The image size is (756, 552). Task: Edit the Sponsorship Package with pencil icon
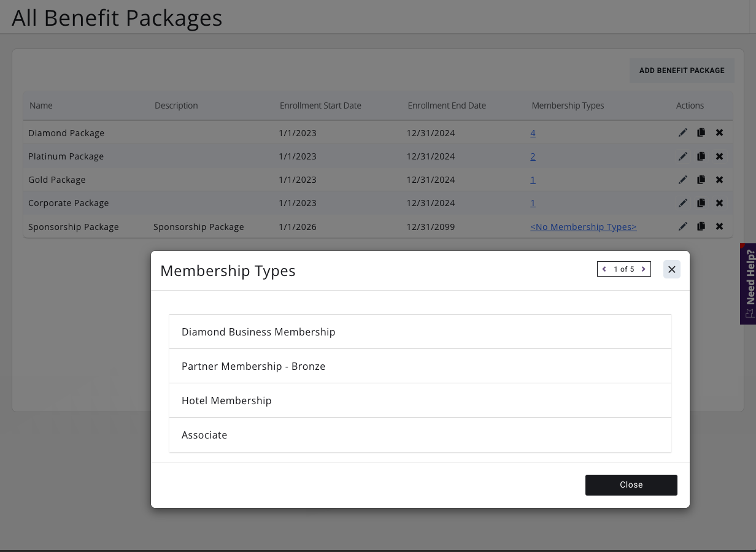(x=683, y=226)
